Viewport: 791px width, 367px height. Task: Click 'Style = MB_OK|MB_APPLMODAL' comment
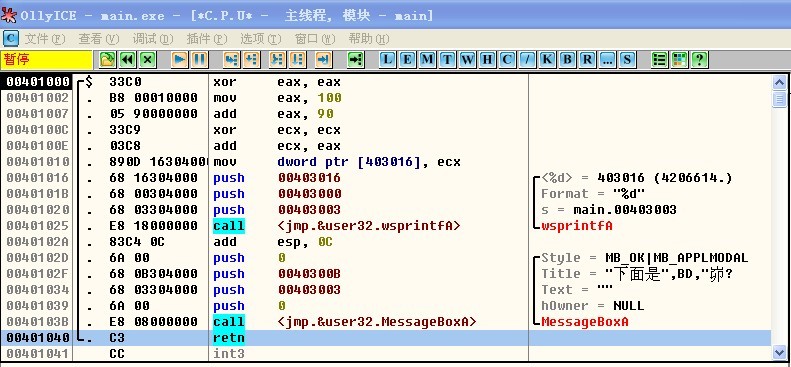(x=645, y=258)
